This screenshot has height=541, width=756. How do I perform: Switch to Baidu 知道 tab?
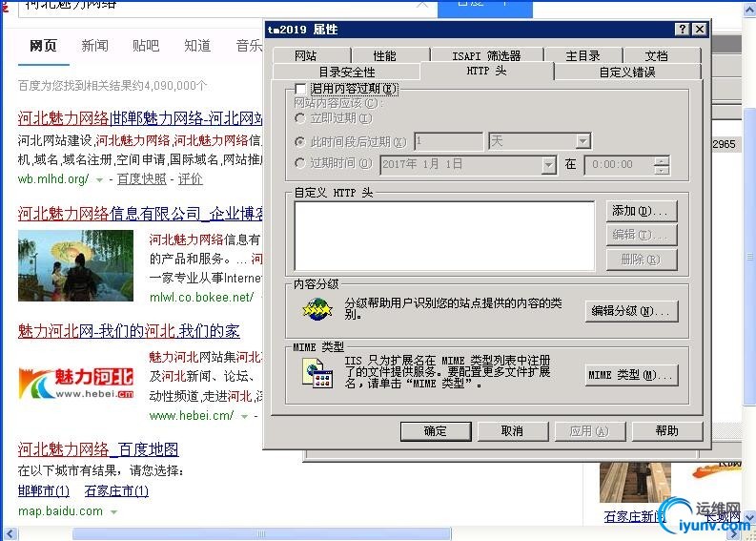[x=197, y=46]
